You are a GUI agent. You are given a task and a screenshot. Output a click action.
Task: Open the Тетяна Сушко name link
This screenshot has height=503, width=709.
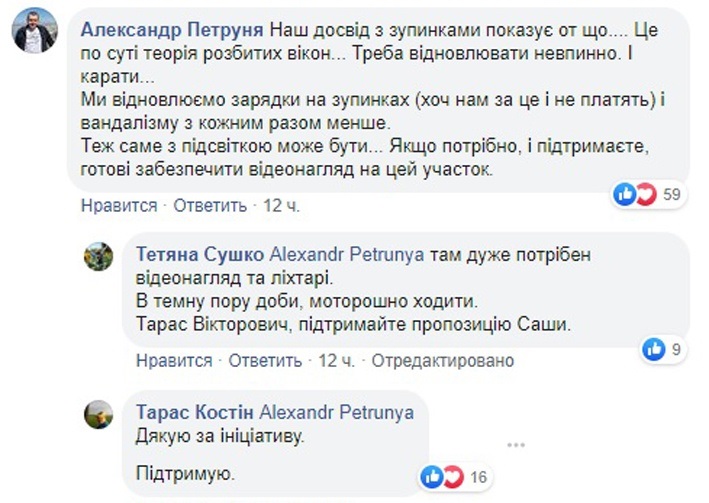pyautogui.click(x=187, y=253)
